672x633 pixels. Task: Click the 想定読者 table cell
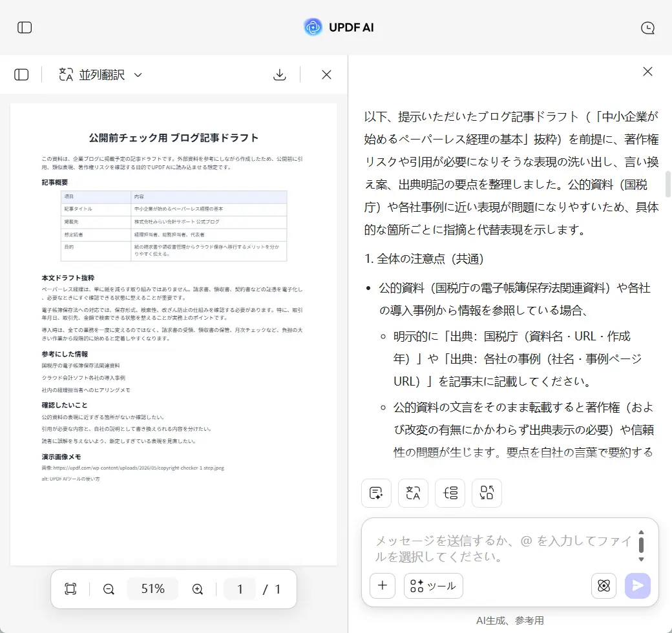click(96, 234)
